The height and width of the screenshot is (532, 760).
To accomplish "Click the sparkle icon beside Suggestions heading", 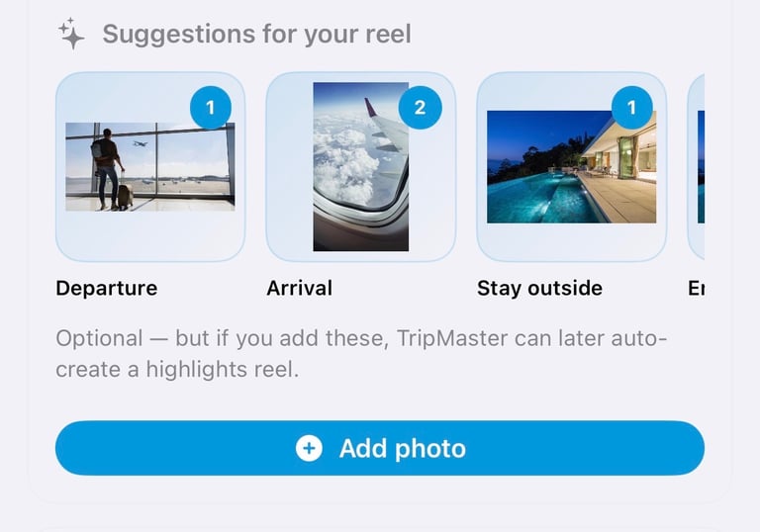I will (71, 35).
